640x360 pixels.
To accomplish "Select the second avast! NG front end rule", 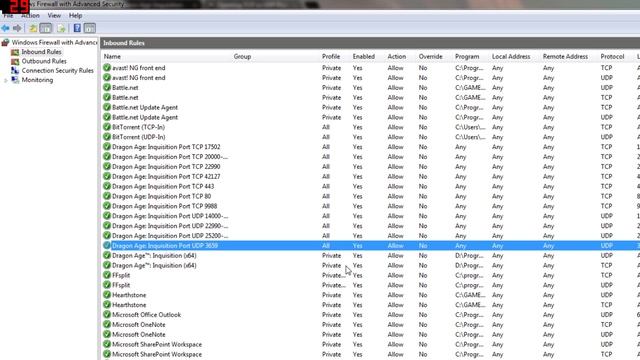I will pos(139,78).
